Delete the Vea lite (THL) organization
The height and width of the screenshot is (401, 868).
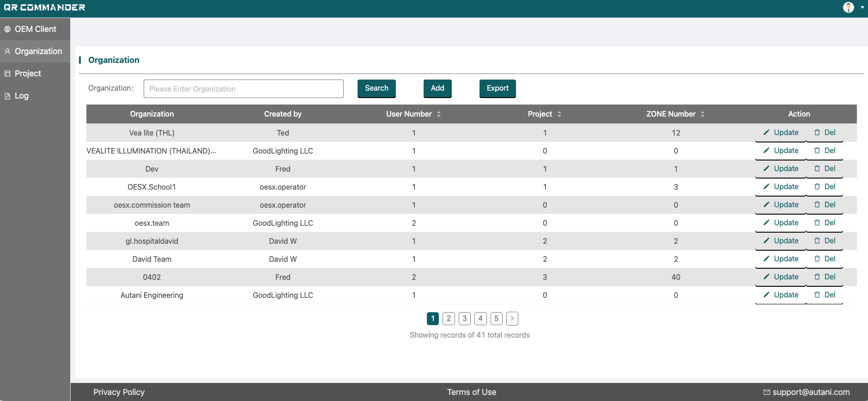(825, 133)
